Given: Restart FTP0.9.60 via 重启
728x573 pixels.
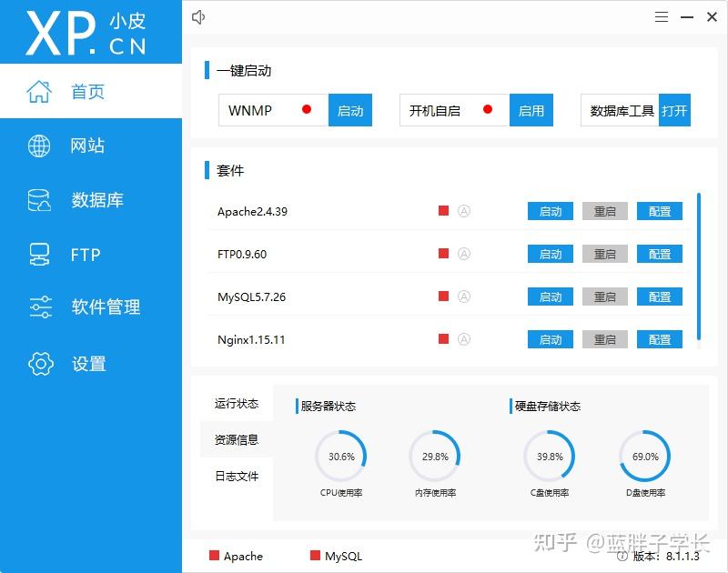Looking at the screenshot, I should pos(605,254).
